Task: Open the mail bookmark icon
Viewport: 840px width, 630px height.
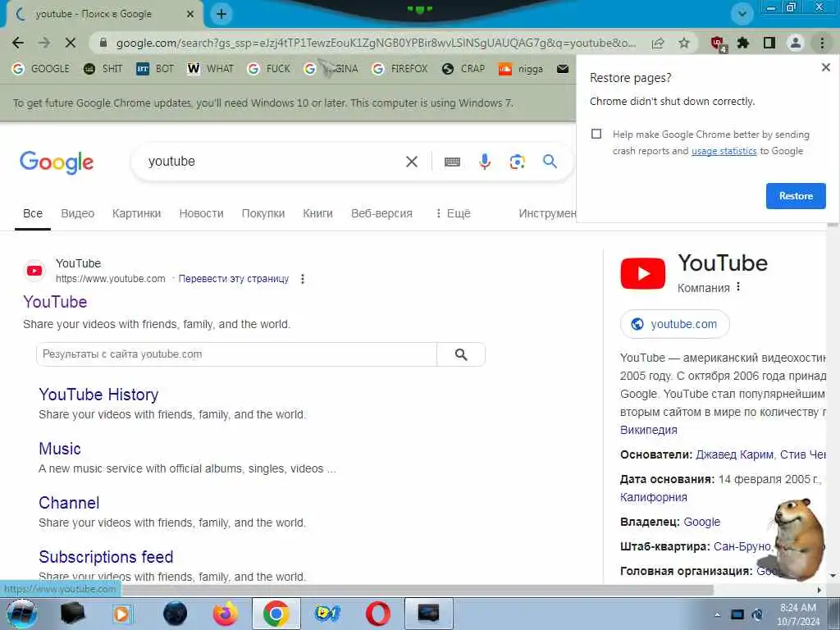Action: 563,69
